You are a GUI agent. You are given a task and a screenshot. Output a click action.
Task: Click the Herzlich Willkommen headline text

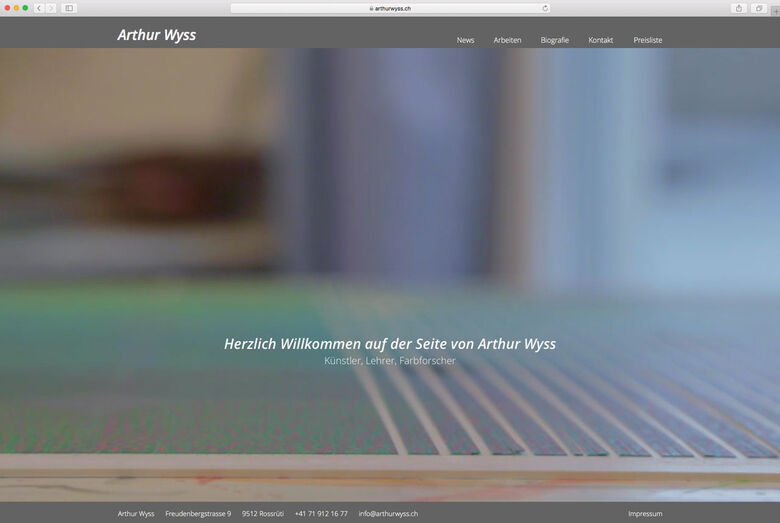point(390,344)
